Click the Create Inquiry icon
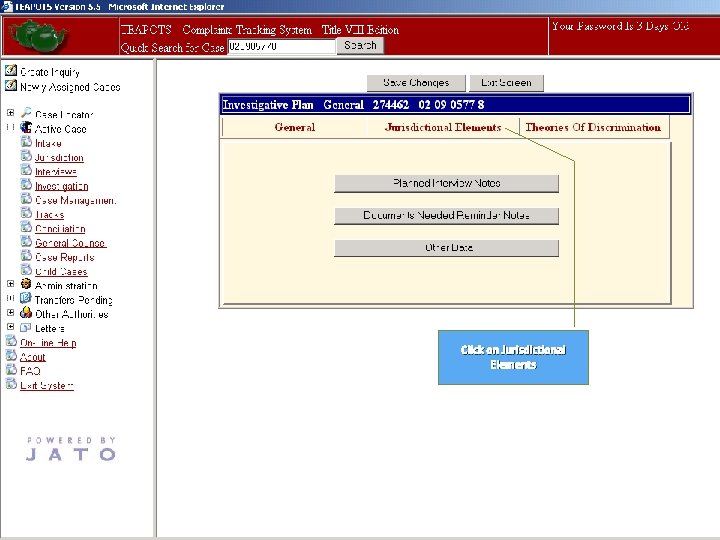This screenshot has width=720, height=540. (11, 71)
